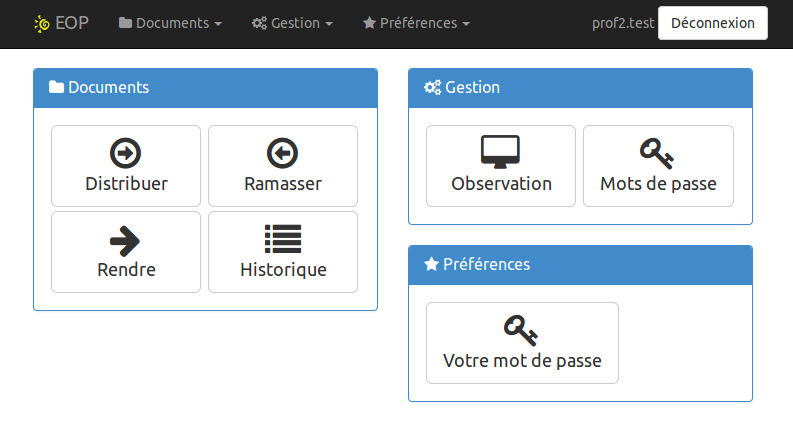The height and width of the screenshot is (430, 793).
Task: Click the Rendre right arrow icon
Action: click(x=125, y=239)
